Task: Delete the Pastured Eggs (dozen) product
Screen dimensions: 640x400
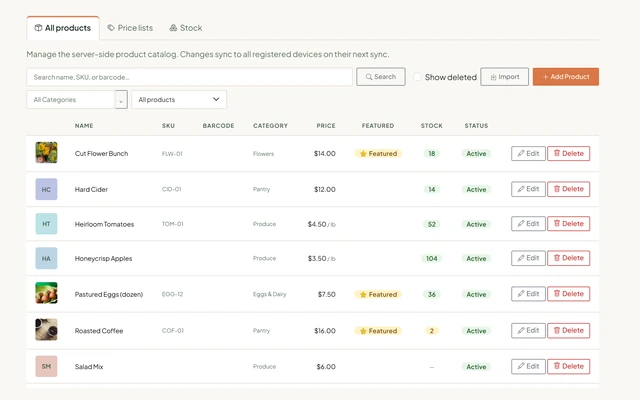Action: click(569, 294)
